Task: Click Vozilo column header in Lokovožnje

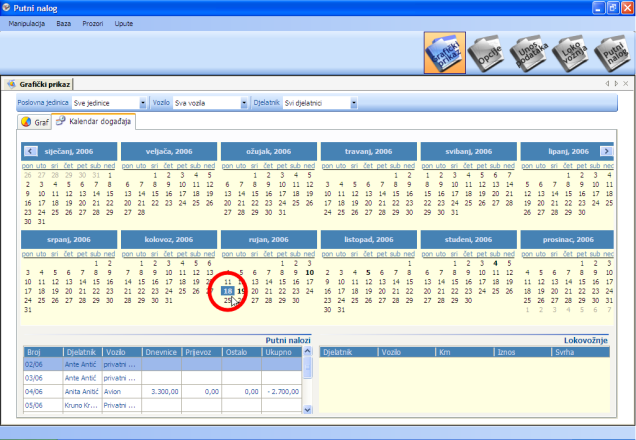Action: (407, 352)
